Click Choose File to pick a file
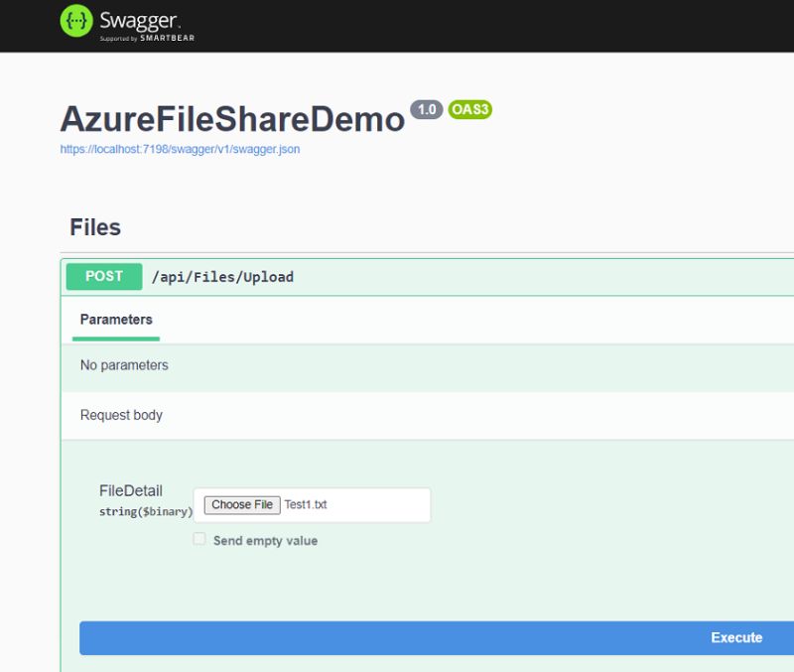Image resolution: width=794 pixels, height=672 pixels. click(241, 504)
